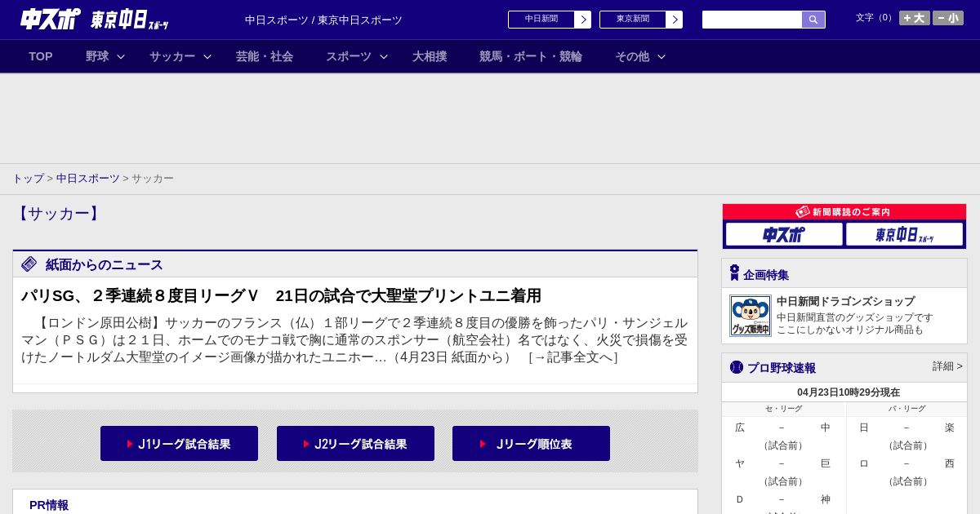The height and width of the screenshot is (514, 980).
Task: Click the 04月23日10時29分現在 timestamp
Action: click(x=849, y=392)
